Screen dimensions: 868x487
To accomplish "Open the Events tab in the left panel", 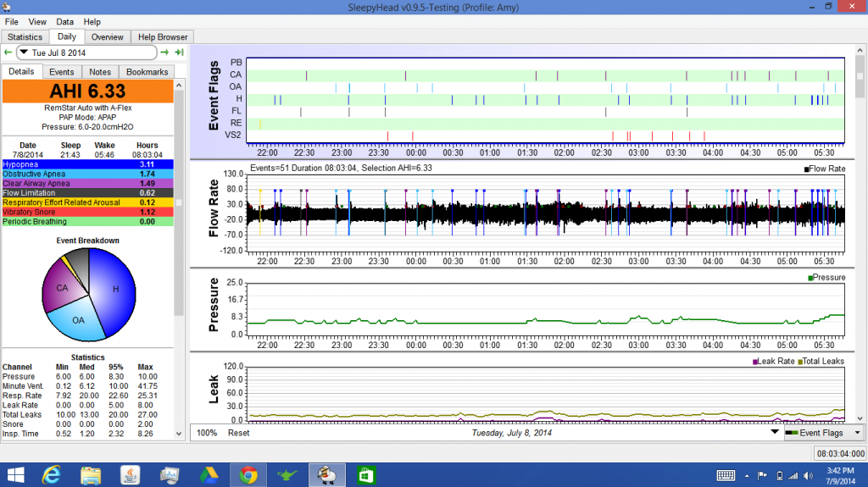I will (61, 72).
